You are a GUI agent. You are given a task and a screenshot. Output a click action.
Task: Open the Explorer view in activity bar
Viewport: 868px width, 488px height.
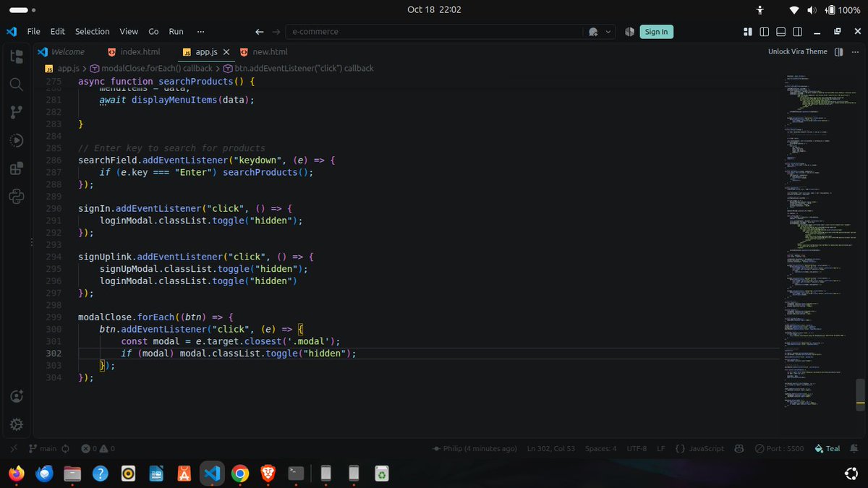(x=17, y=56)
